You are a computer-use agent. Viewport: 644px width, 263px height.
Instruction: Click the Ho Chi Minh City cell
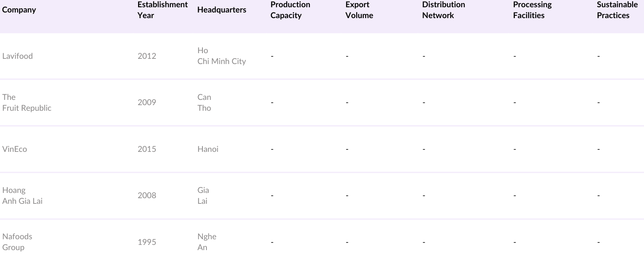[x=221, y=56]
